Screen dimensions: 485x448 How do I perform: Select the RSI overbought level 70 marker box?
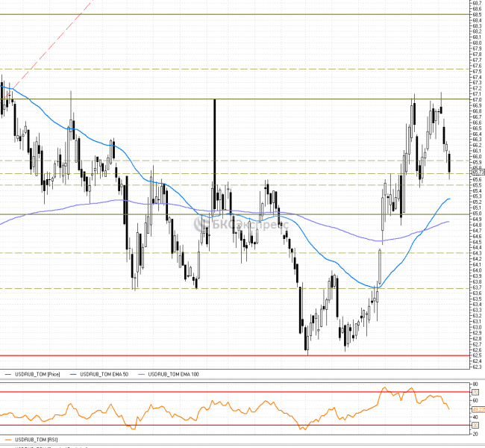pyautogui.click(x=475, y=391)
